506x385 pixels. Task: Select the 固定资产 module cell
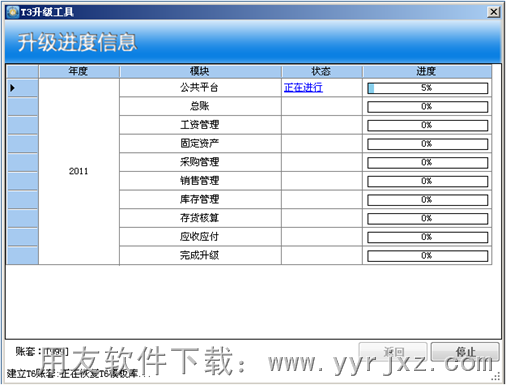tap(200, 144)
